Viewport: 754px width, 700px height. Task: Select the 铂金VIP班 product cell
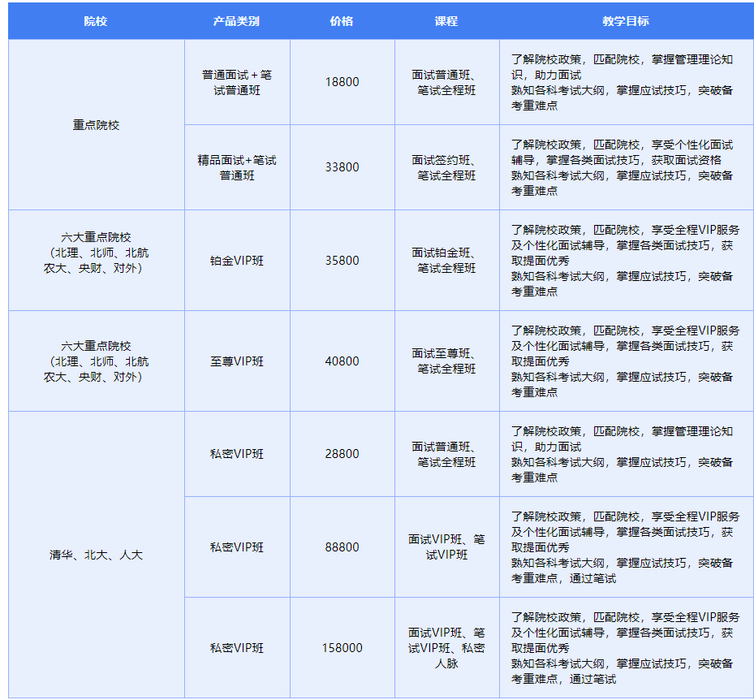(x=237, y=260)
